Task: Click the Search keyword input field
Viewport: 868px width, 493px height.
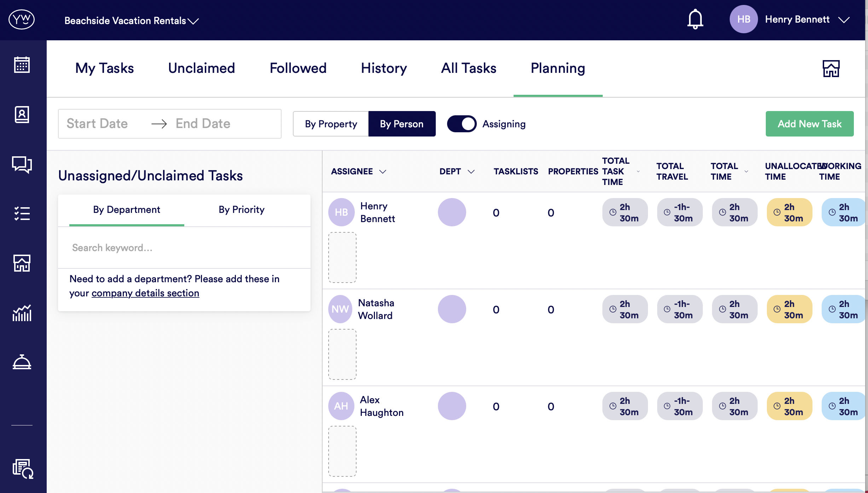Action: [184, 248]
